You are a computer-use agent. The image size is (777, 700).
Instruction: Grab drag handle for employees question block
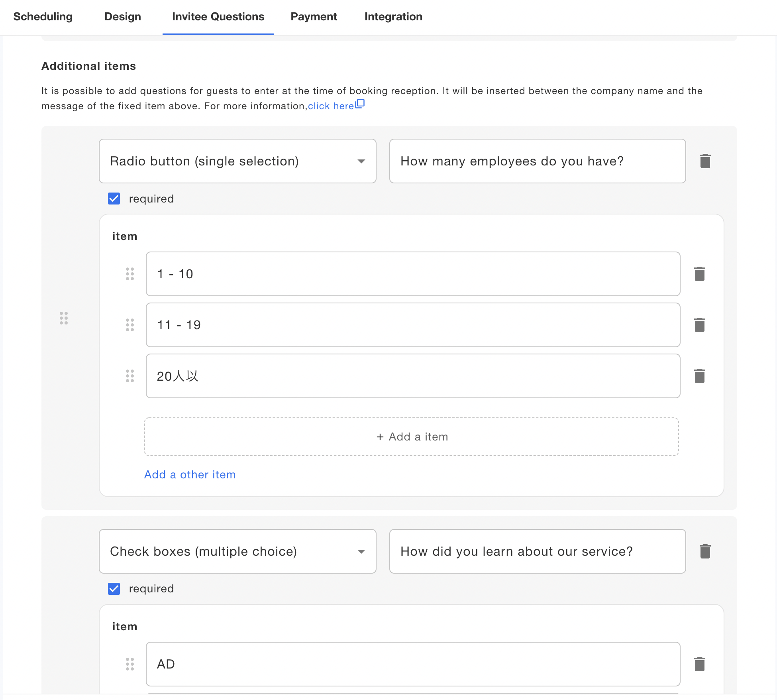tap(64, 318)
